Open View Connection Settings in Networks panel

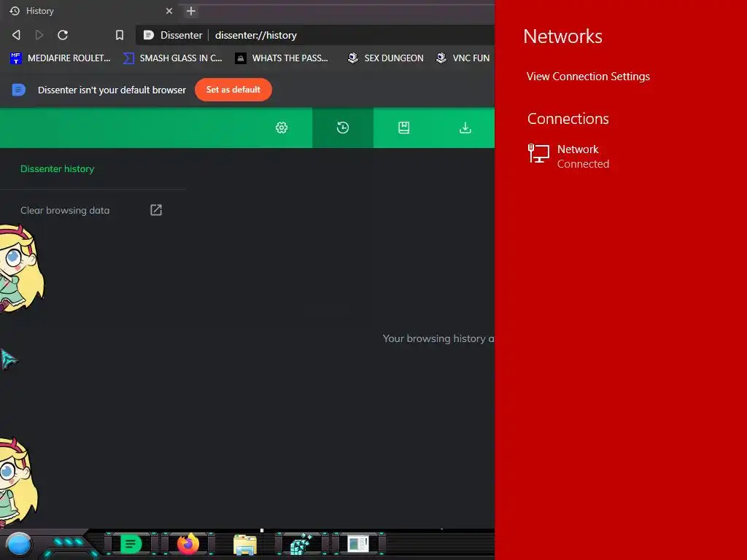point(588,77)
